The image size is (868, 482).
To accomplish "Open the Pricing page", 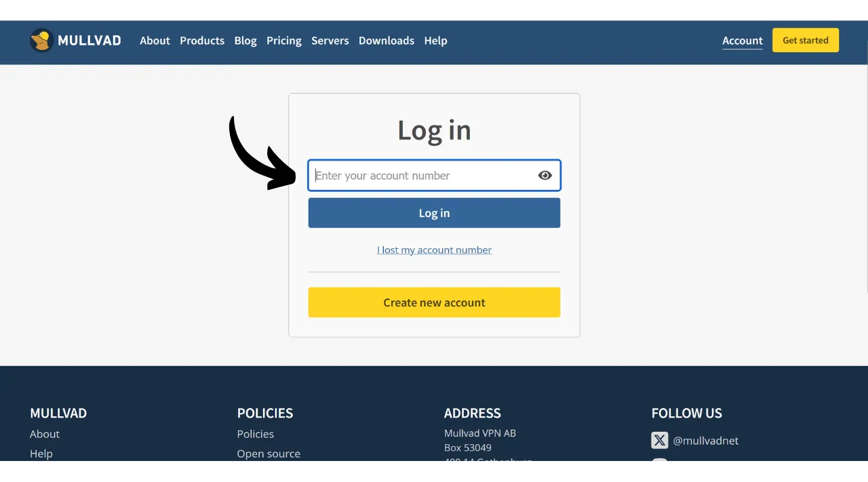I will coord(283,41).
